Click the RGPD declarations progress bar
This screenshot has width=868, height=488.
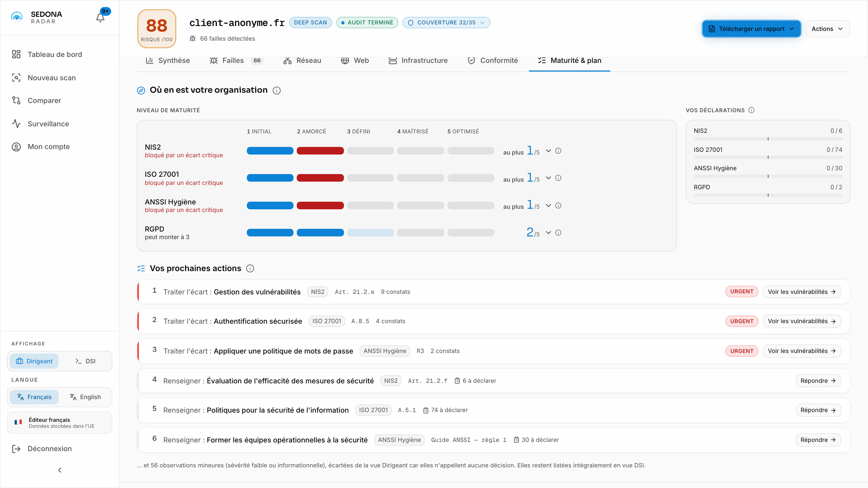coord(768,195)
